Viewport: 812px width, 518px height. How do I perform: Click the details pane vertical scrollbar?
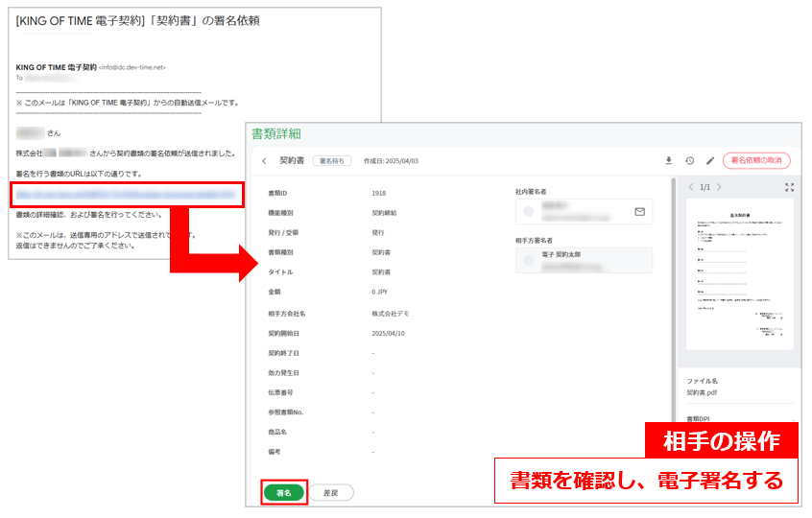click(673, 300)
